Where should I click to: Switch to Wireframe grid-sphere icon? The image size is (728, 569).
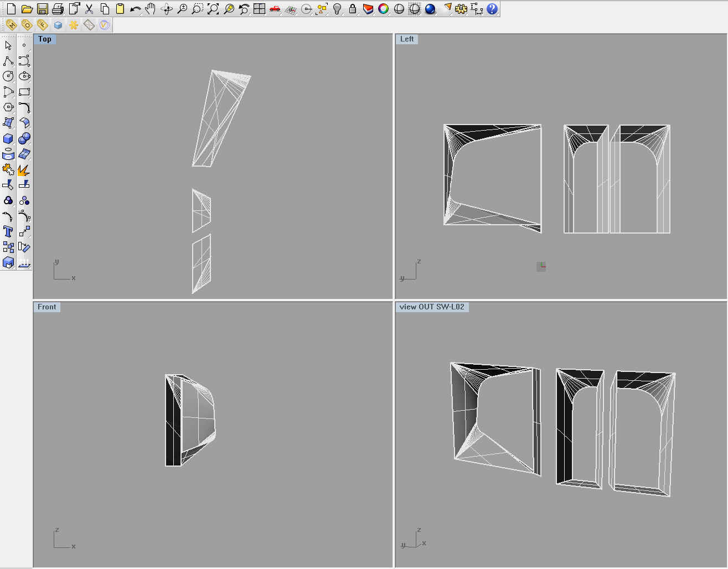414,9
